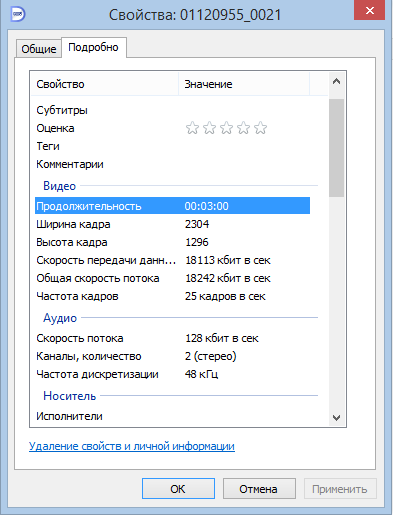The width and height of the screenshot is (393, 515).
Task: Click the file icon in title bar
Action: [18, 14]
